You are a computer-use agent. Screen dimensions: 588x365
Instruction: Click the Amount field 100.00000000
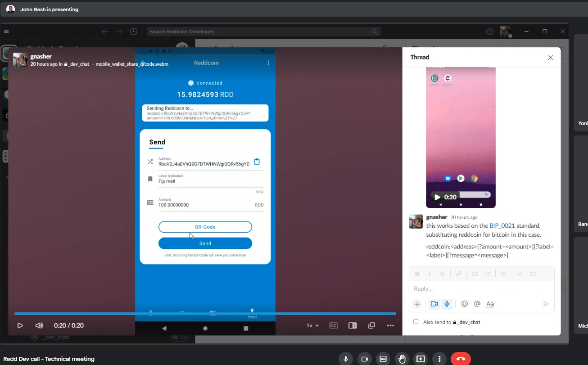211,205
